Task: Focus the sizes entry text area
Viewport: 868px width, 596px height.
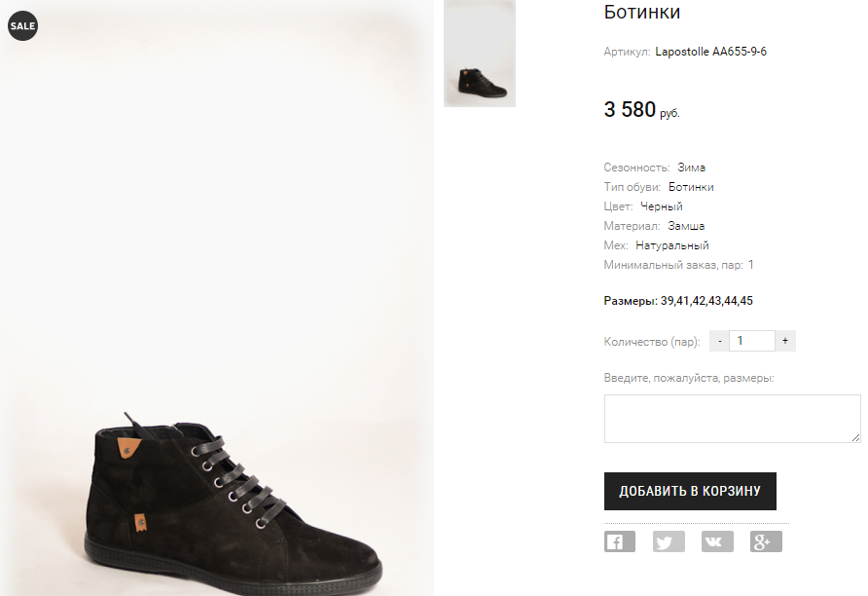Action: click(x=732, y=419)
